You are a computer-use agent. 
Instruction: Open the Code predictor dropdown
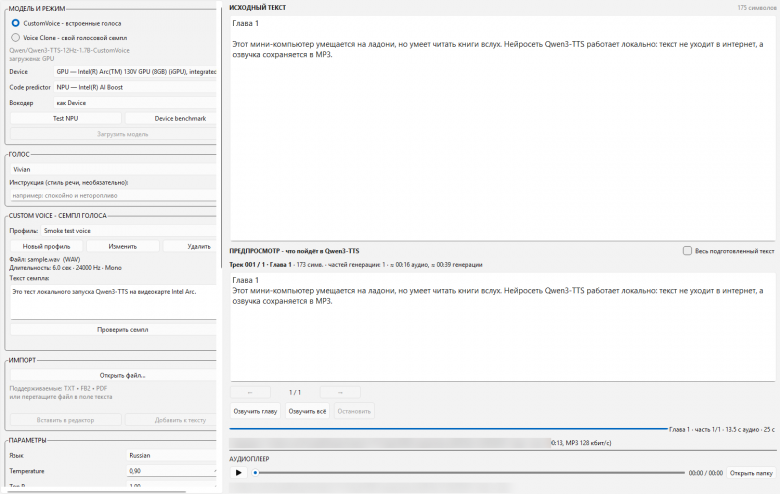(x=135, y=87)
